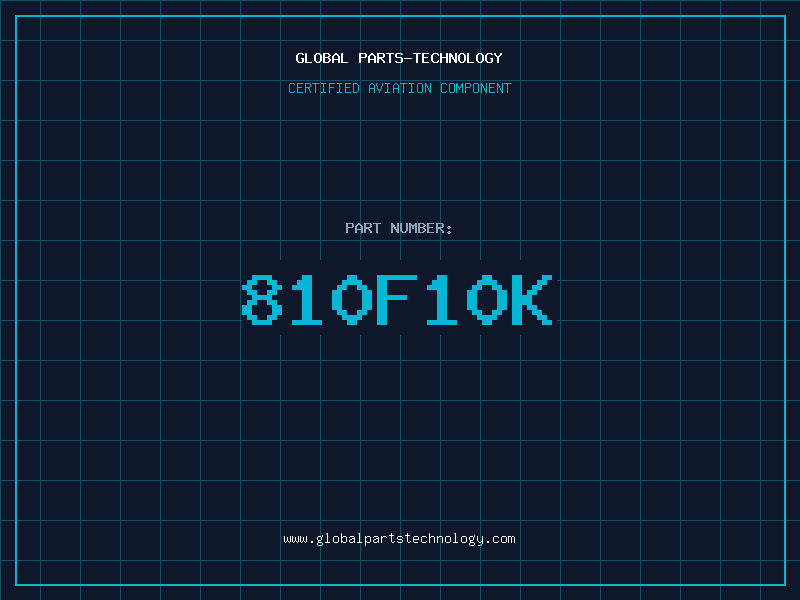800x600 pixels.
Task: Click the word COMPONENT in the subtitle
Action: pyautogui.click(x=475, y=88)
